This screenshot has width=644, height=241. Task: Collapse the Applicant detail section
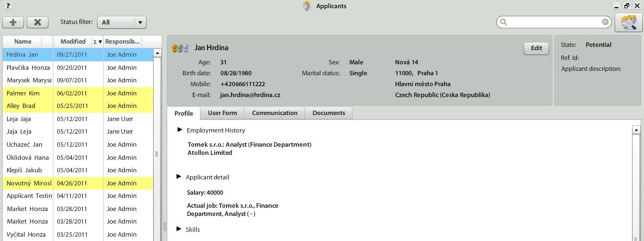click(x=179, y=177)
